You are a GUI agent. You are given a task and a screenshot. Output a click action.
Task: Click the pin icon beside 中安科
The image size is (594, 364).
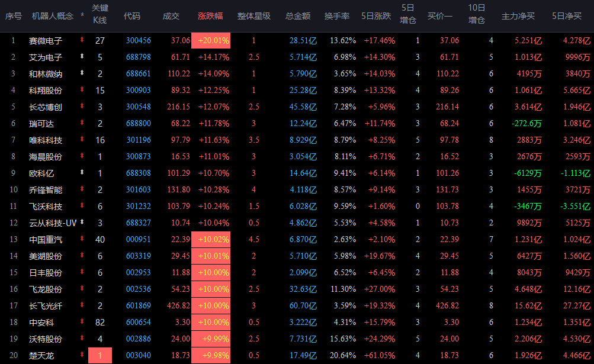(x=82, y=321)
